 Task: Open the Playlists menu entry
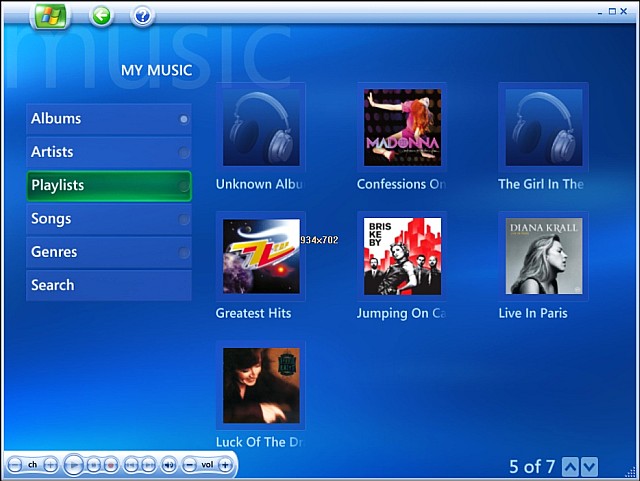click(109, 186)
